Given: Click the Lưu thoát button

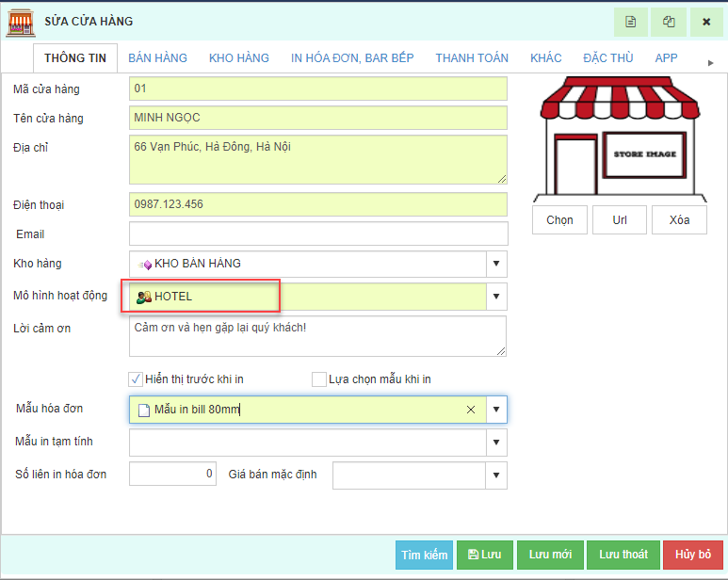Looking at the screenshot, I should click(x=623, y=555).
